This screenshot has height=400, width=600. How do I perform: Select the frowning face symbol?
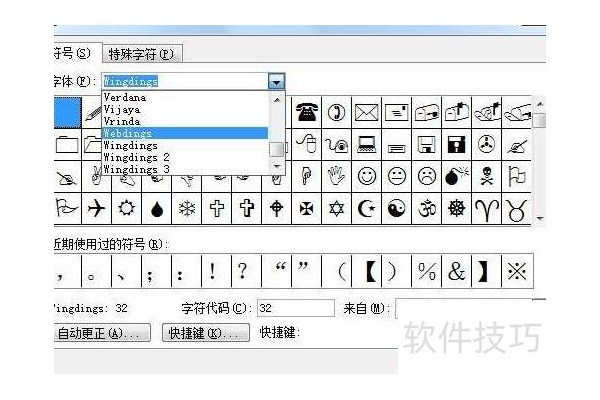[427, 176]
